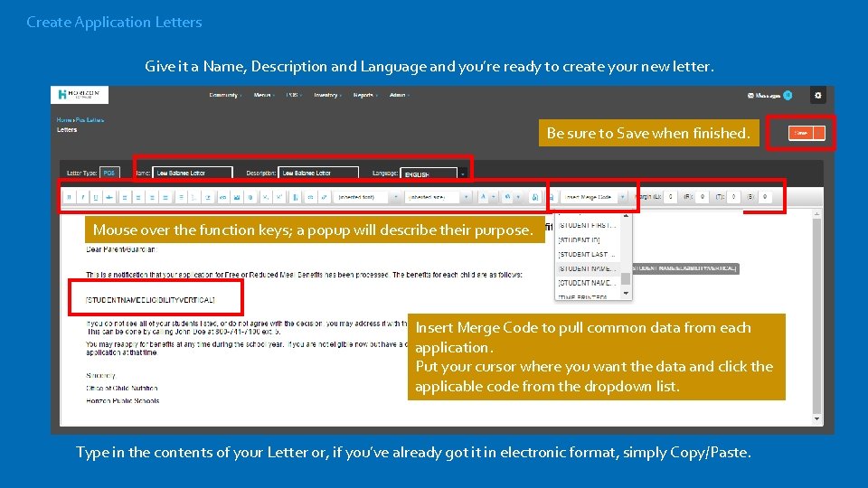Open the inherited font dropdown
868x488 pixels.
[x=366, y=197]
